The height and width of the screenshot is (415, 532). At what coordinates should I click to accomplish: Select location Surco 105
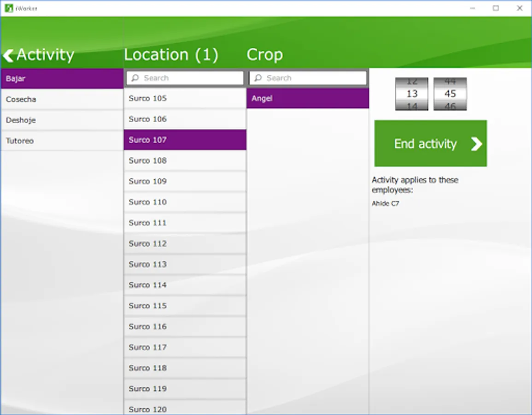[185, 99]
